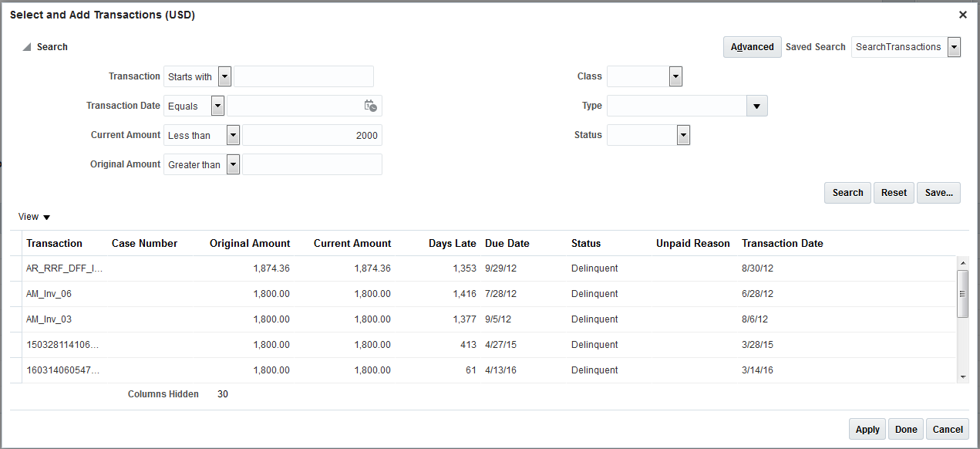Viewport: 980px width, 449px height.
Task: Expand the Status dropdown list
Action: click(x=682, y=135)
